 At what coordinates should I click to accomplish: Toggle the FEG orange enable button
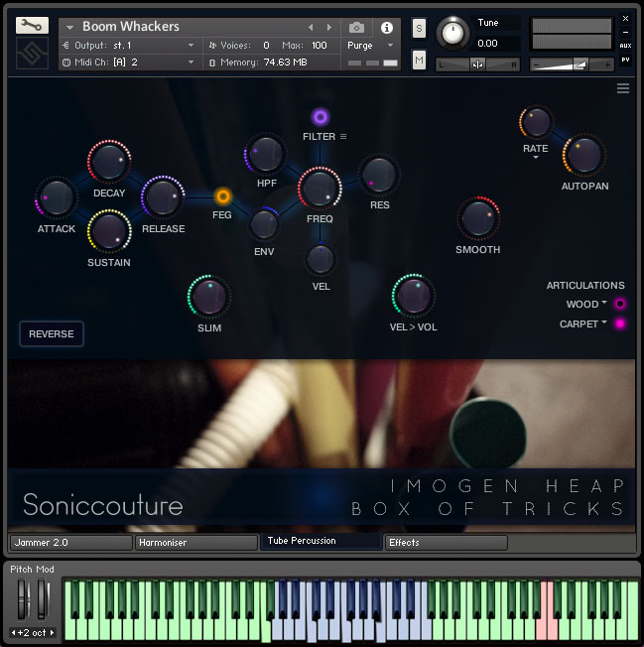tap(223, 196)
